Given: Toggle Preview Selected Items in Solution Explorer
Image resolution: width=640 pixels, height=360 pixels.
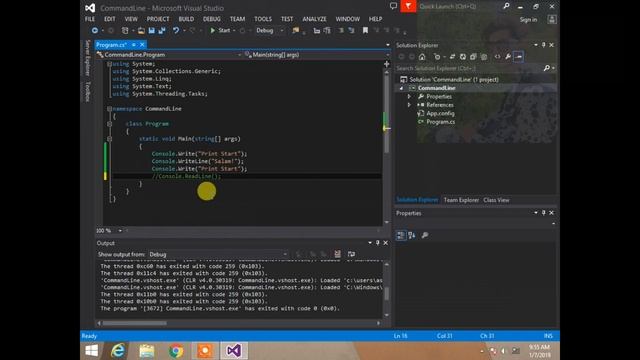Looking at the screenshot, I should click(x=519, y=57).
